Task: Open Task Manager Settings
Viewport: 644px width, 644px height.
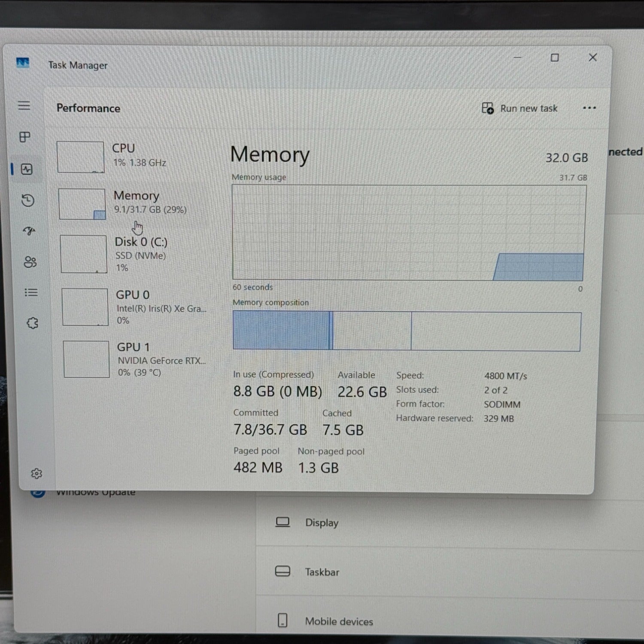Action: point(37,473)
